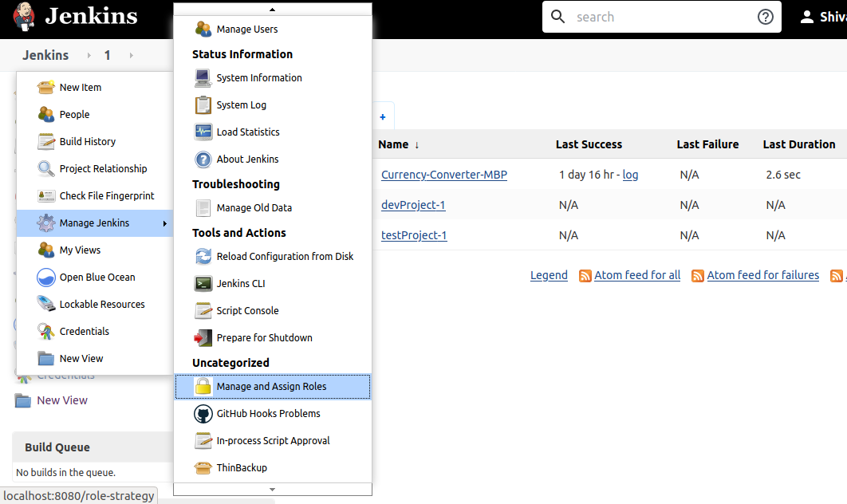The width and height of the screenshot is (847, 504).
Task: Expand the Jenkins breadcrumb dropdown arrow
Action: tap(89, 55)
